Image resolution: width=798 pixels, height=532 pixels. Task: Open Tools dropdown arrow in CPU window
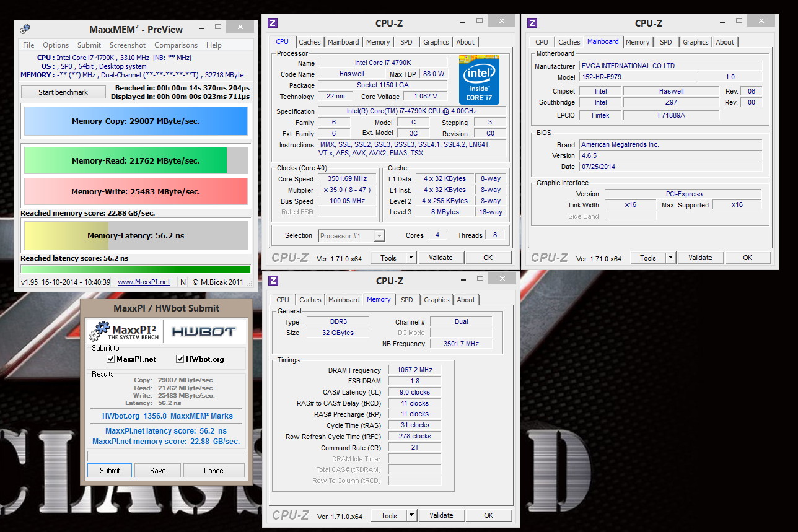(x=411, y=258)
